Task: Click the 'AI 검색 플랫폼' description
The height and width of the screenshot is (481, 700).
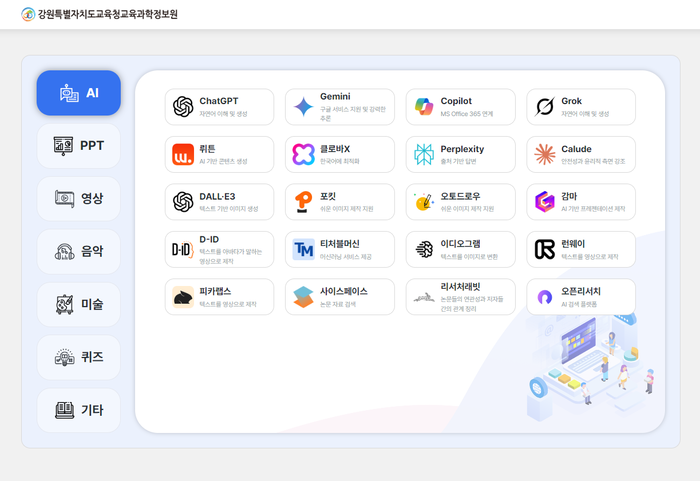Action: click(x=579, y=304)
